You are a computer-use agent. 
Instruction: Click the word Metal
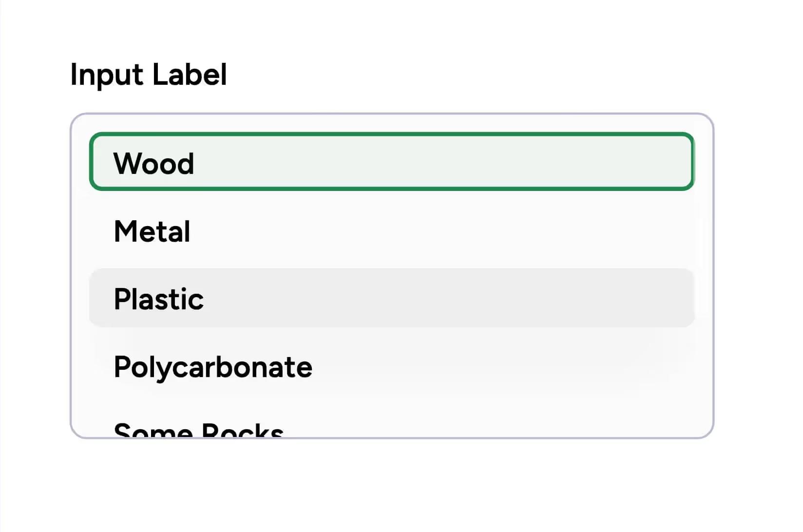pos(152,231)
